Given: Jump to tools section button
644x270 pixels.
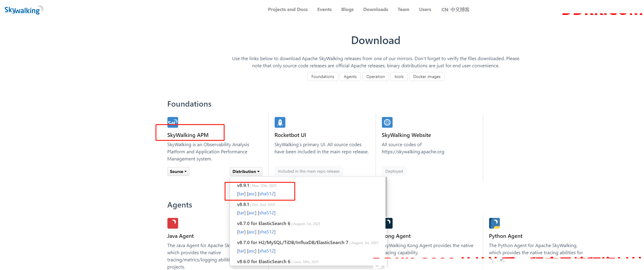Looking at the screenshot, I should (x=399, y=77).
